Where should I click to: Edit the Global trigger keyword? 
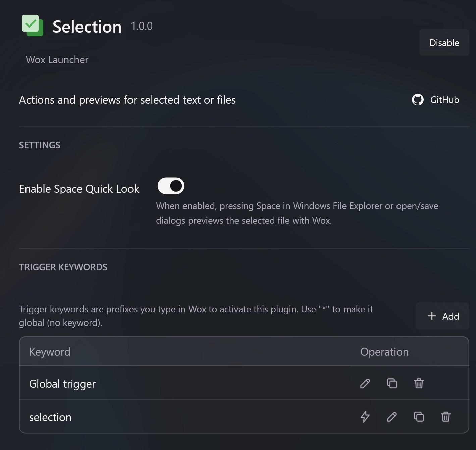(365, 383)
